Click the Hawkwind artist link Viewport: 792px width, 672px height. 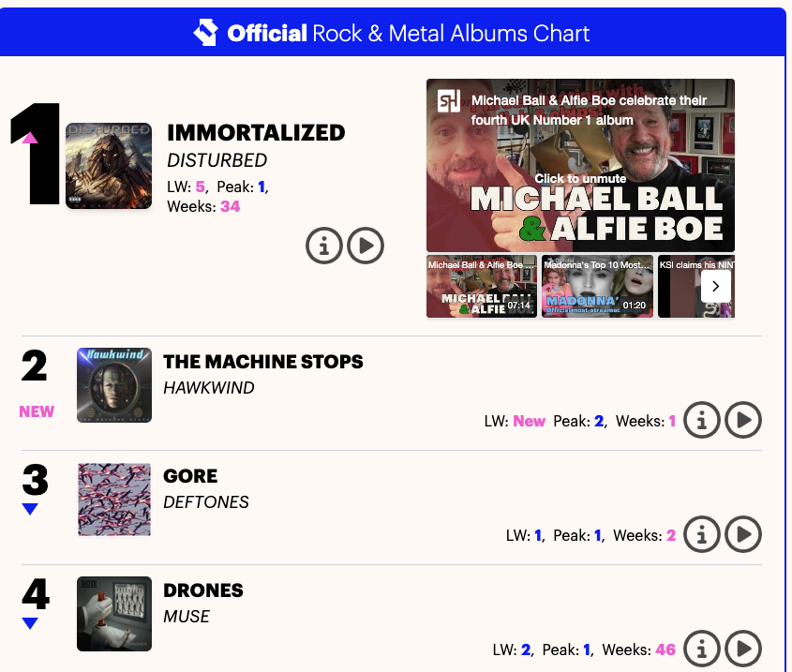(x=208, y=388)
